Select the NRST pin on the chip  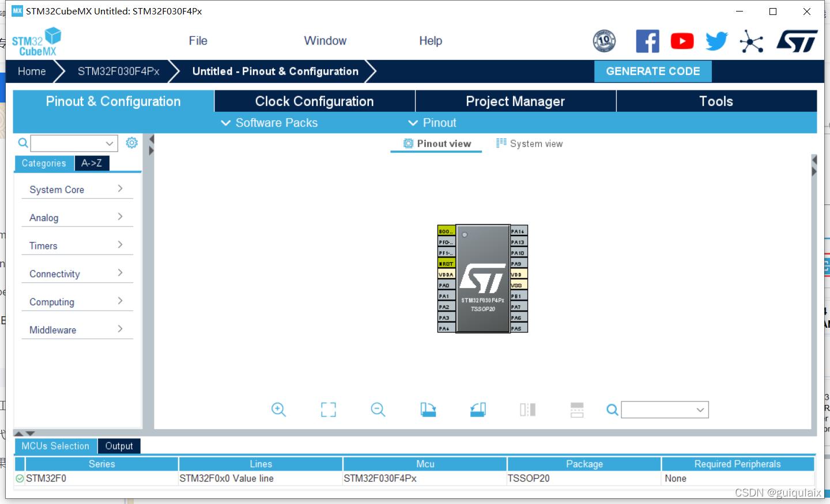tap(446, 263)
